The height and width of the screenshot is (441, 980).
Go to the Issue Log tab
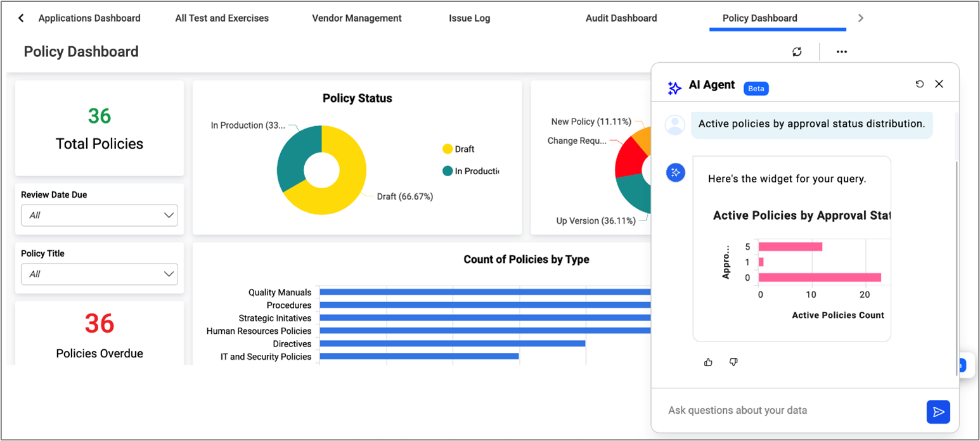coord(469,18)
